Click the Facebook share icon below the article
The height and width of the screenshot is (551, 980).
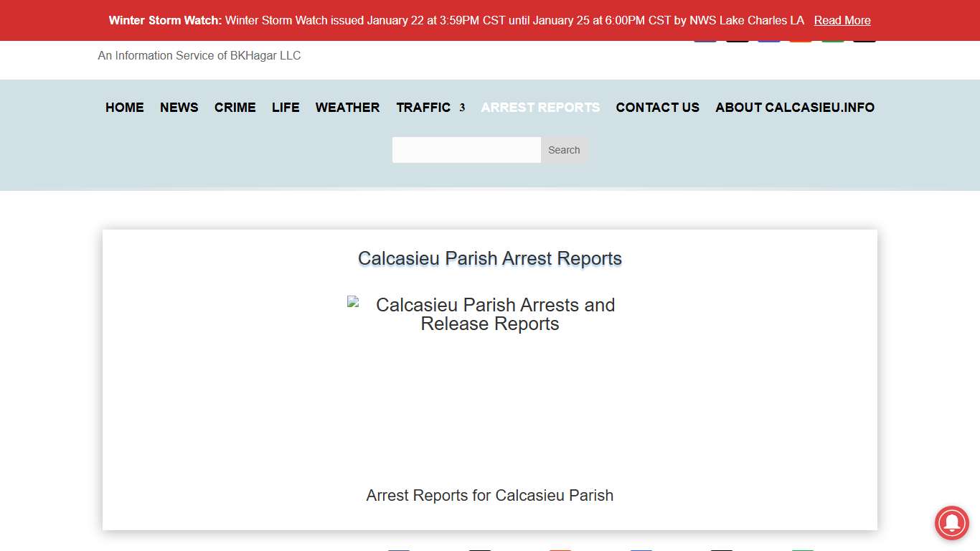pyautogui.click(x=399, y=549)
